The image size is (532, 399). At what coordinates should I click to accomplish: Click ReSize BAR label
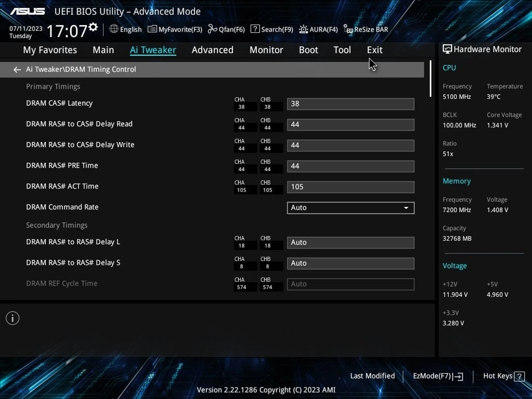[371, 29]
